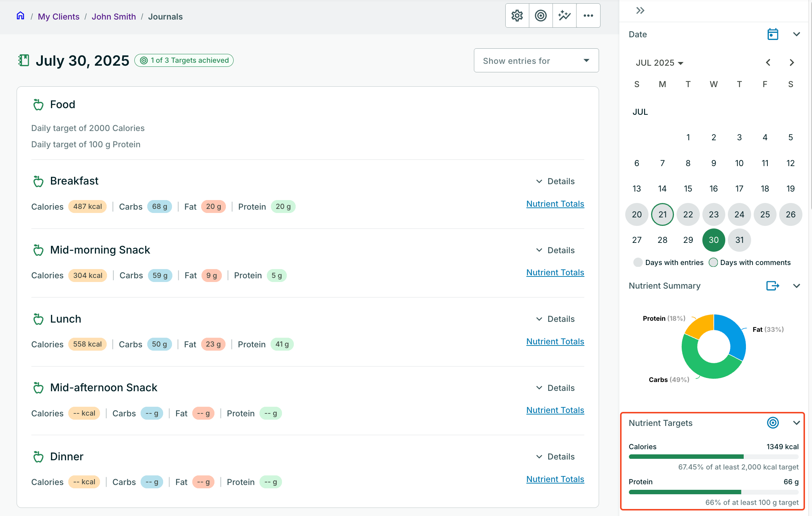Screen dimensions: 812x516
Task: Click the Date calendar icon
Action: click(773, 34)
